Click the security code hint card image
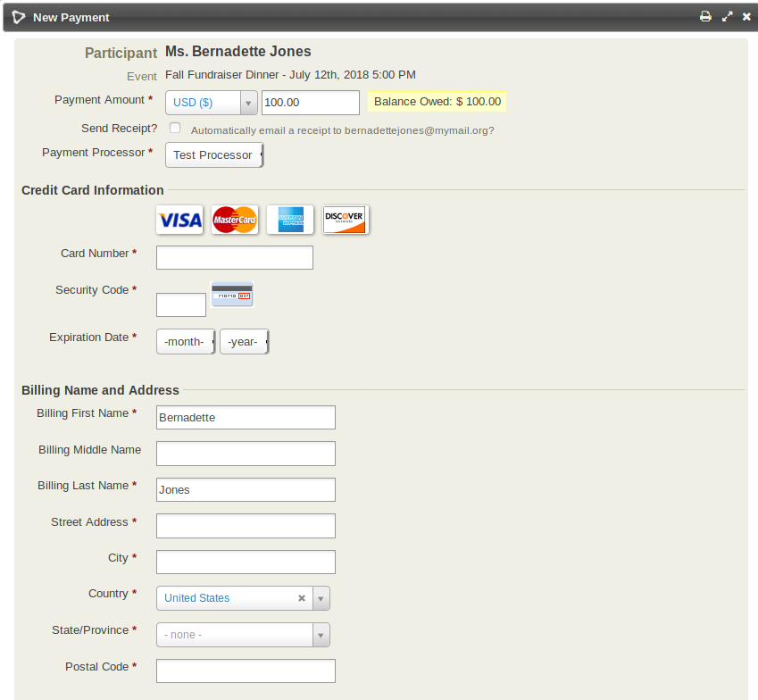 (231, 294)
